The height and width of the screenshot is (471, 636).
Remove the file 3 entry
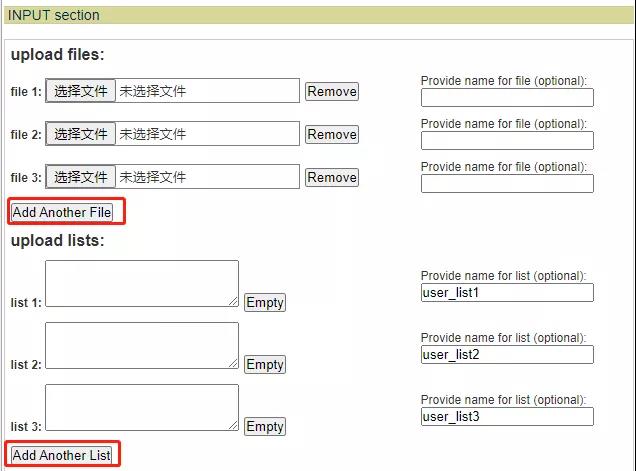point(332,178)
